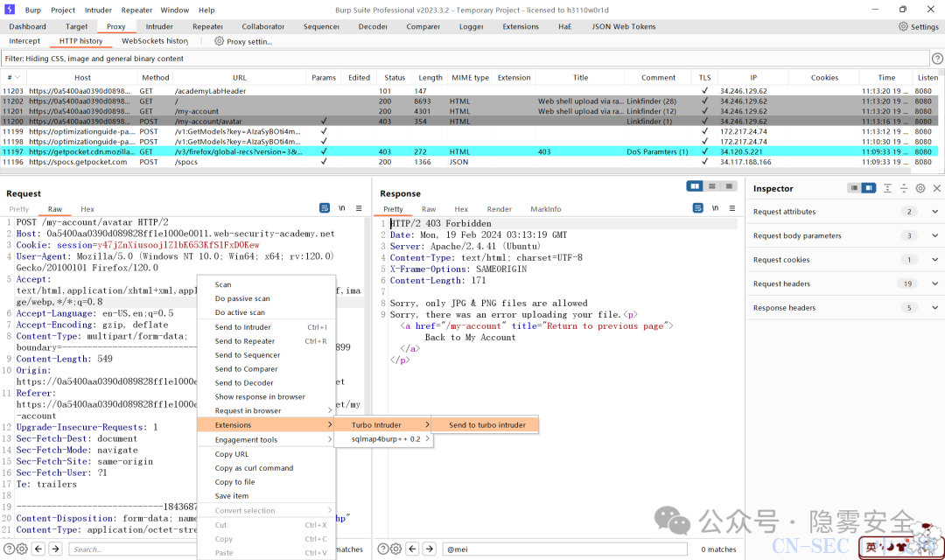Go to next match in Request search

tap(55, 549)
